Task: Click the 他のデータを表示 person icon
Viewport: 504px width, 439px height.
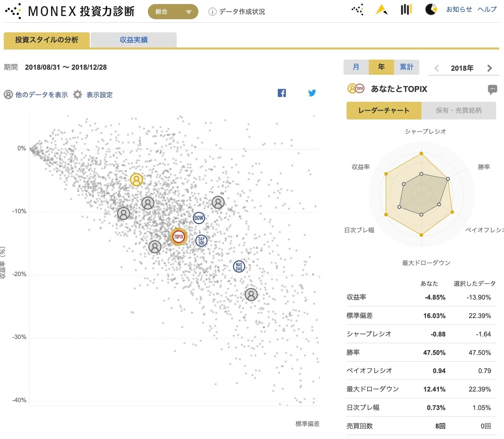Action: (8, 94)
